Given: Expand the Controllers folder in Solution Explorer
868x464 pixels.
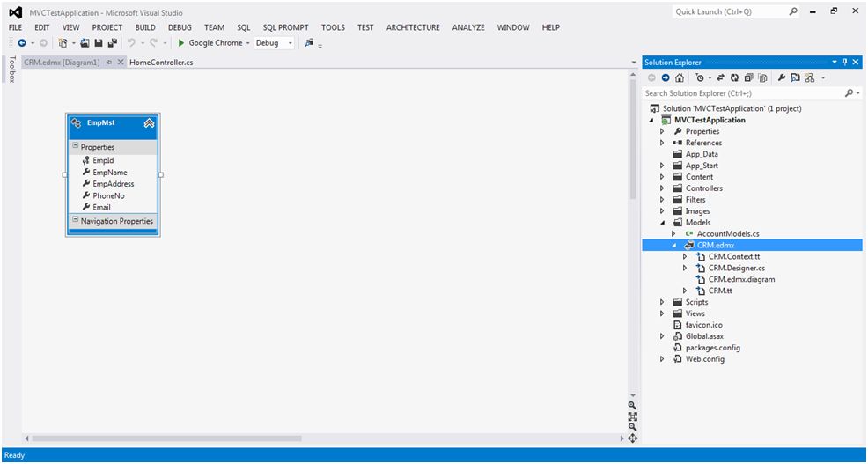Looking at the screenshot, I should (x=662, y=188).
